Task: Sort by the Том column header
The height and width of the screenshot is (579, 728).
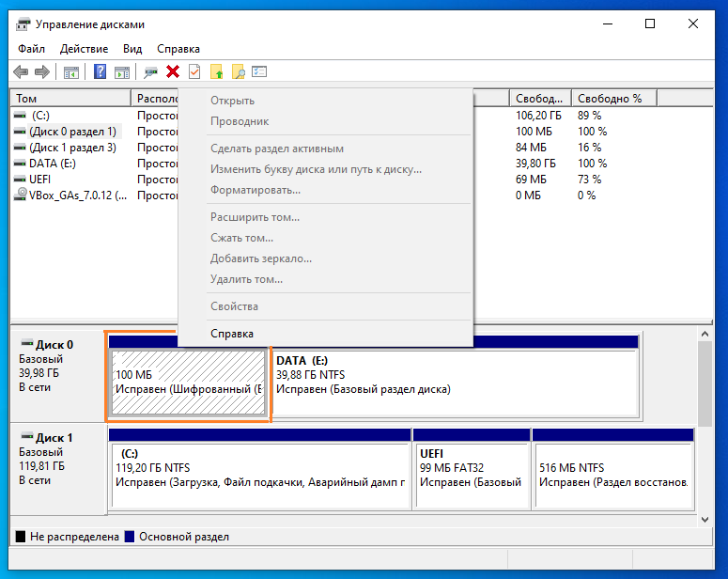Action: (x=70, y=99)
